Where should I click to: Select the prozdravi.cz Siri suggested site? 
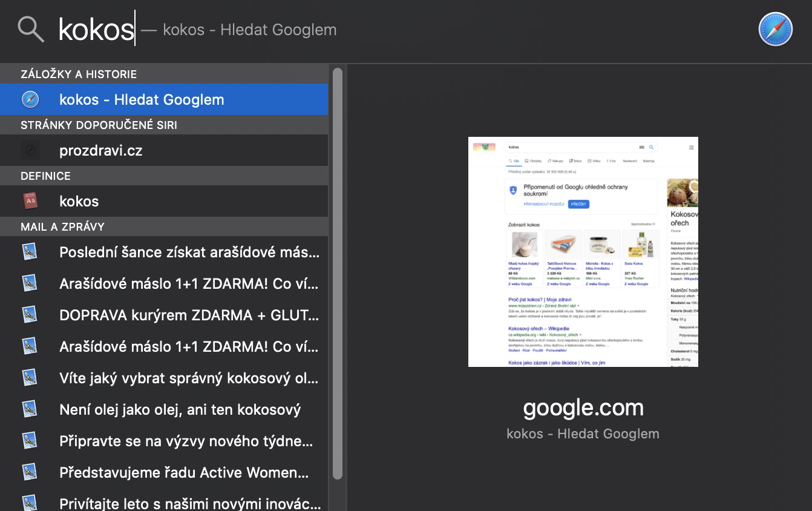pos(164,150)
